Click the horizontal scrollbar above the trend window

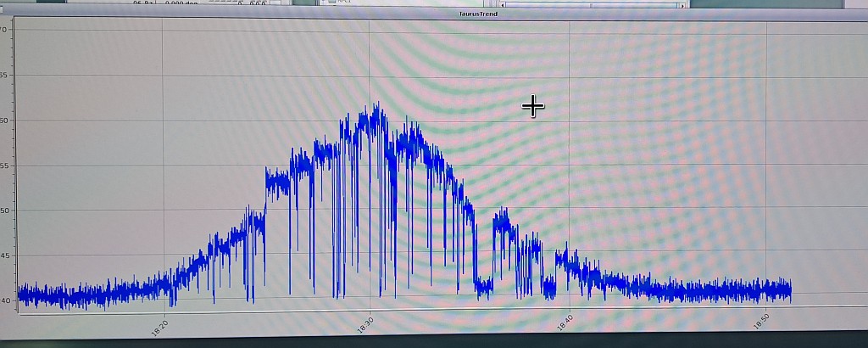pyautogui.click(x=593, y=4)
